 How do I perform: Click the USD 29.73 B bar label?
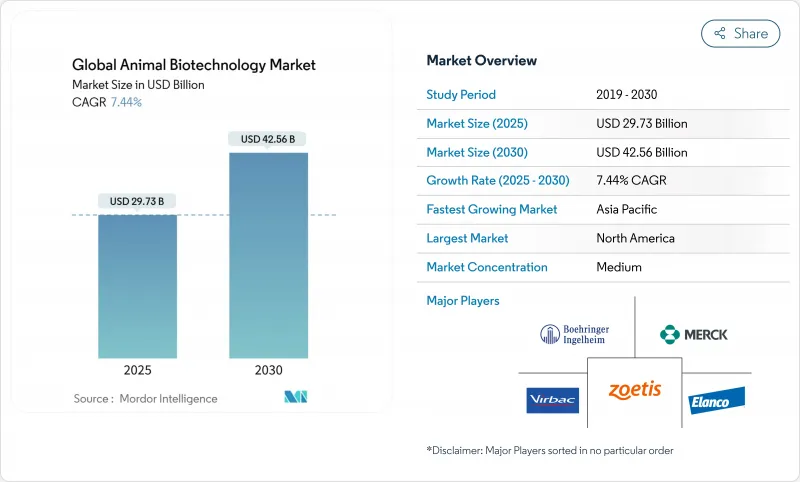(138, 201)
